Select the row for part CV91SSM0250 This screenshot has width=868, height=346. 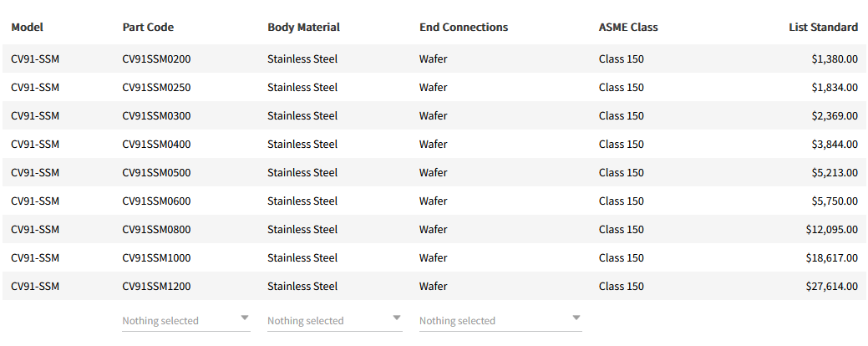156,87
